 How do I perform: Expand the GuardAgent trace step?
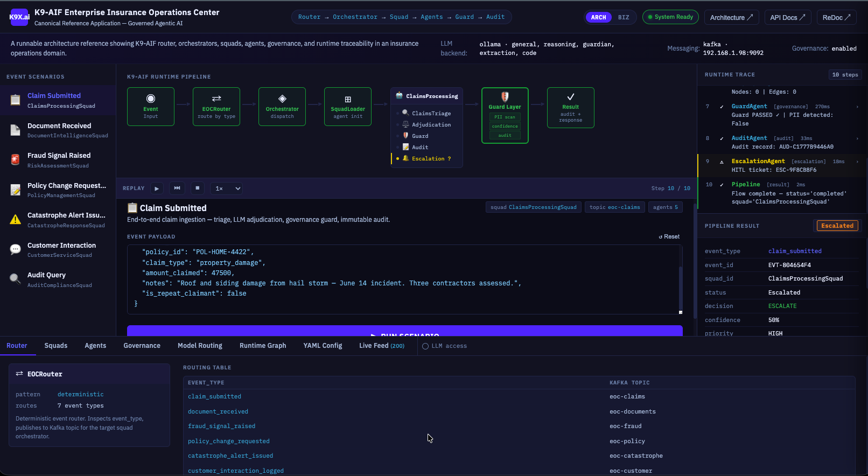857,107
